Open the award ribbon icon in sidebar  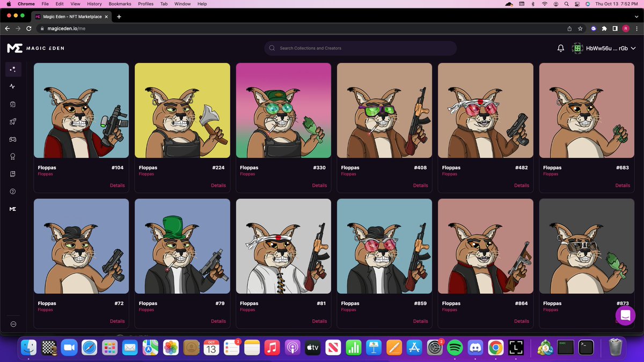point(13,157)
